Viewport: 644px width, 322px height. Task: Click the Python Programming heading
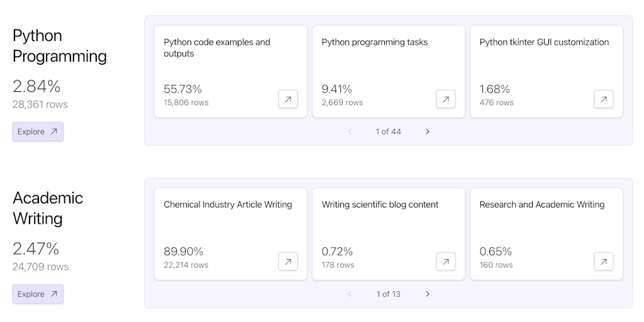(59, 45)
